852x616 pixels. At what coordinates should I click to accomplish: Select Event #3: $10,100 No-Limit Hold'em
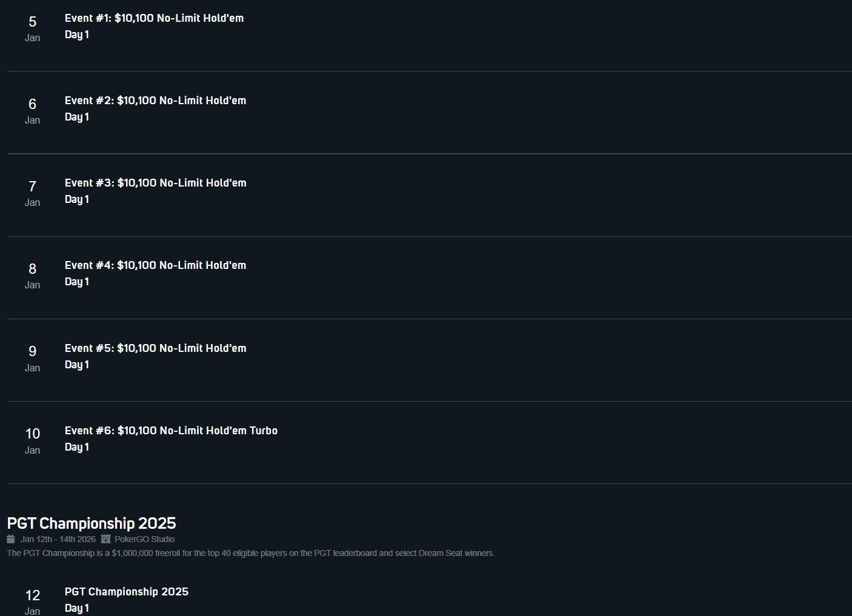click(x=155, y=183)
